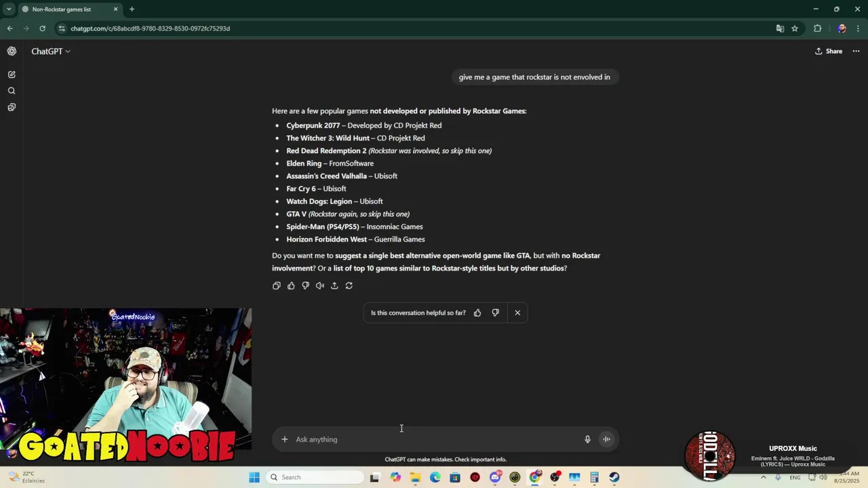868x488 pixels.
Task: Expand ChatGPT model selector dropdown
Action: click(x=51, y=52)
